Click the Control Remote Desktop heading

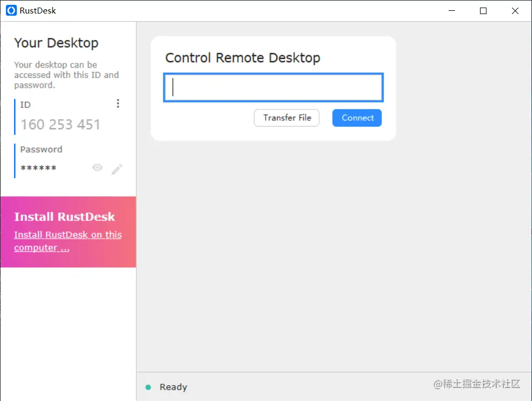pyautogui.click(x=243, y=57)
